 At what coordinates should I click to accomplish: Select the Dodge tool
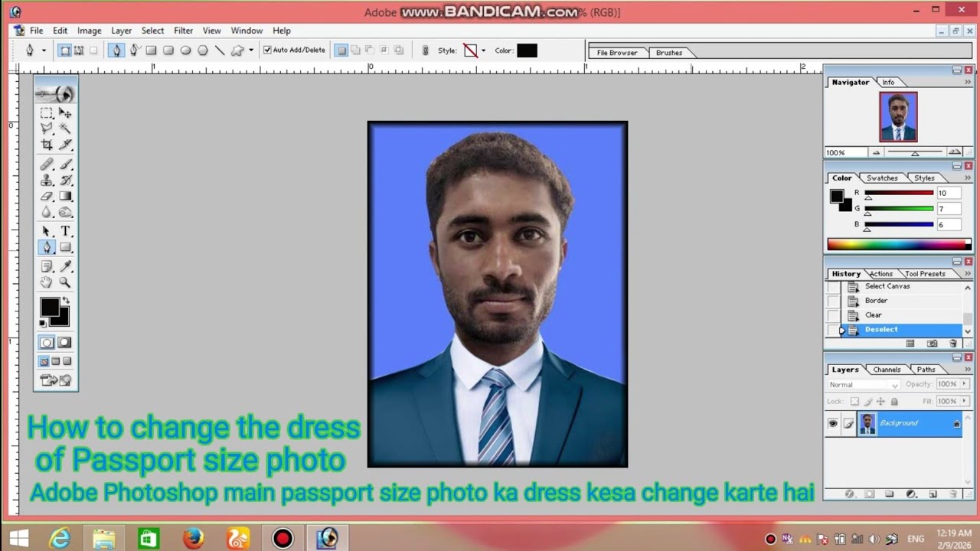(x=65, y=212)
